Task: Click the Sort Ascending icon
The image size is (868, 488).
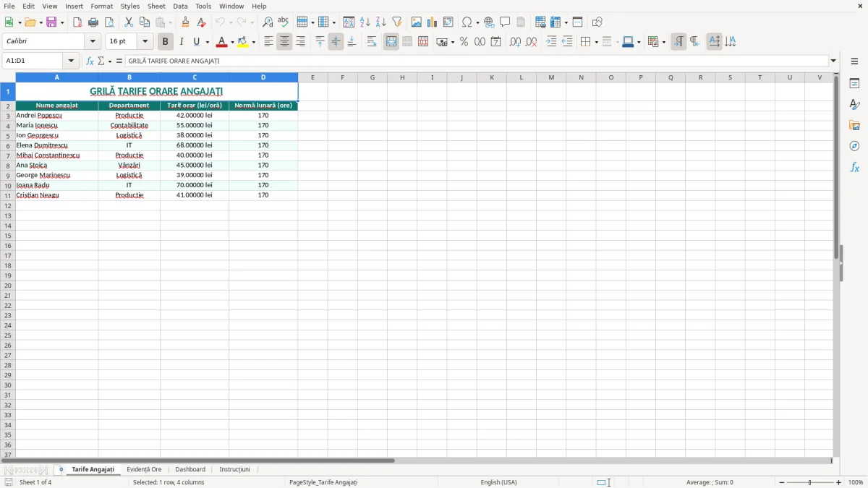Action: (x=365, y=22)
